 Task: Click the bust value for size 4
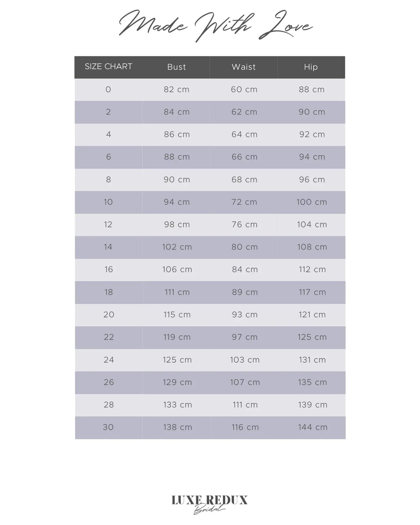pos(177,135)
